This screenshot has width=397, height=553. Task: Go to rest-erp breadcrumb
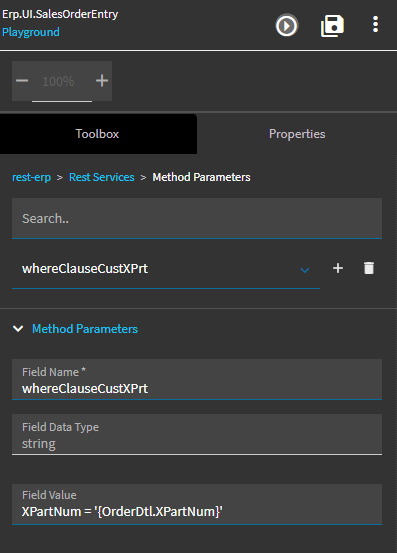click(x=31, y=177)
